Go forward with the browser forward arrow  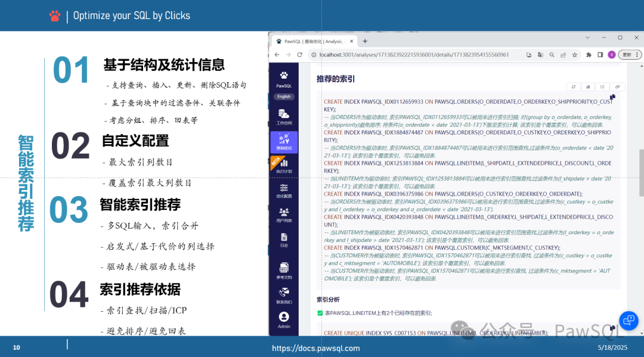(289, 55)
